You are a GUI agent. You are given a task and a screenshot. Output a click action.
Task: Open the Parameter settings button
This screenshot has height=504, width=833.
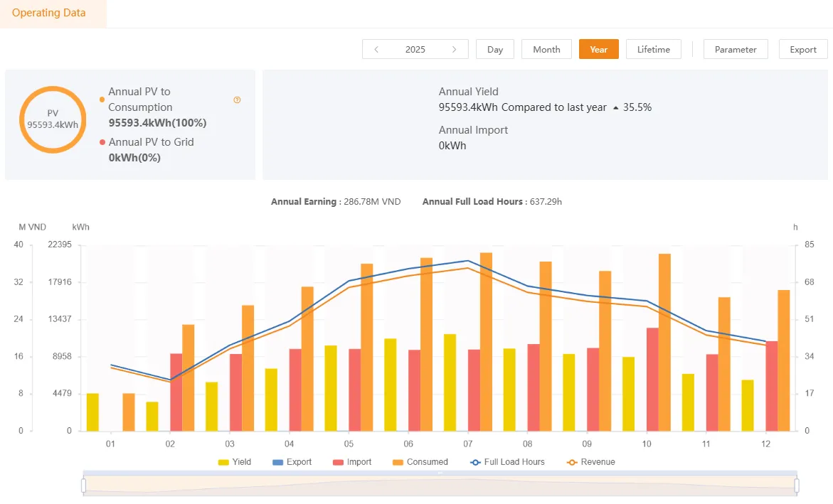[736, 49]
